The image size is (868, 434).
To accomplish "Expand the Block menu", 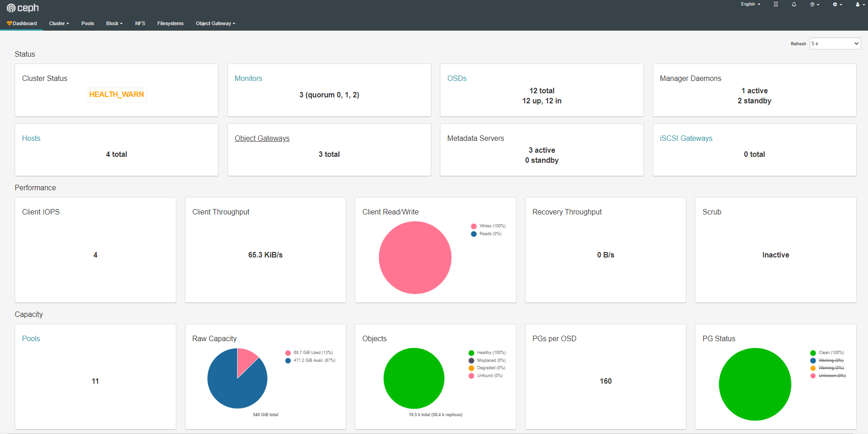I will [x=114, y=23].
